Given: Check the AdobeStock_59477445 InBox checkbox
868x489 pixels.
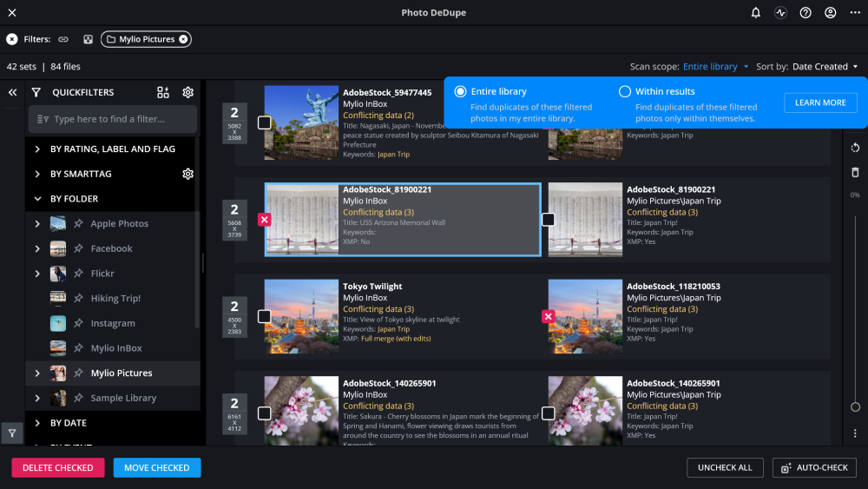Looking at the screenshot, I should pos(264,123).
